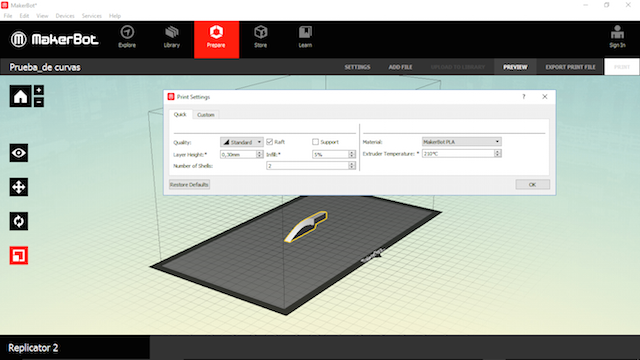Click Restore Defaults button
Screen dimensions: 640x360
(189, 184)
